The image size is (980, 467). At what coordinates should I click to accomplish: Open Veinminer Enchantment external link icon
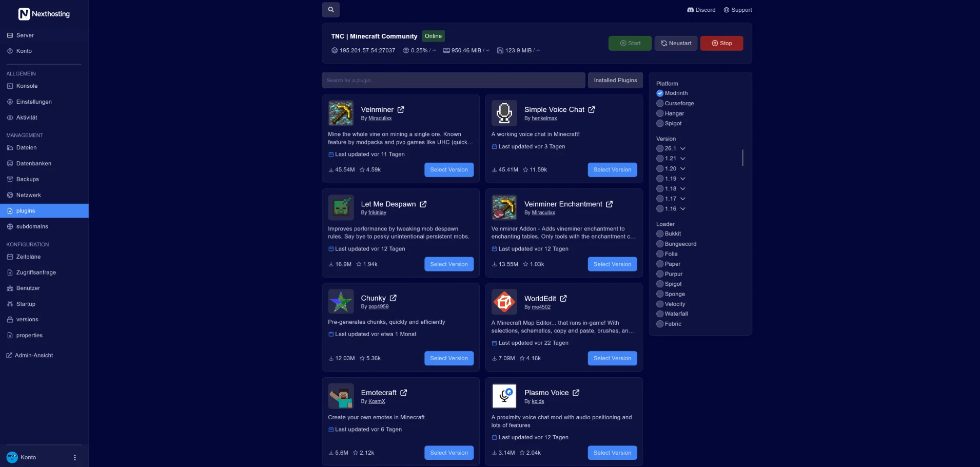pos(610,204)
